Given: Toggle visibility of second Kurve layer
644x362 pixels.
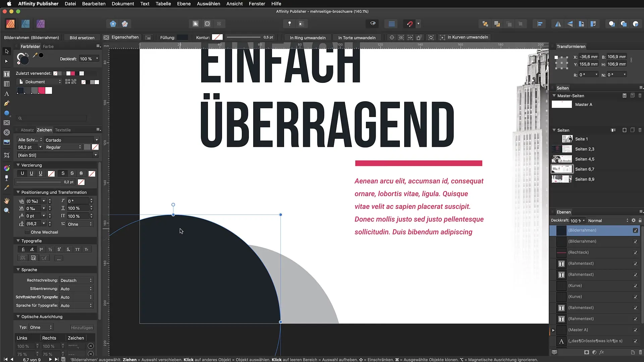Looking at the screenshot, I should [635, 297].
